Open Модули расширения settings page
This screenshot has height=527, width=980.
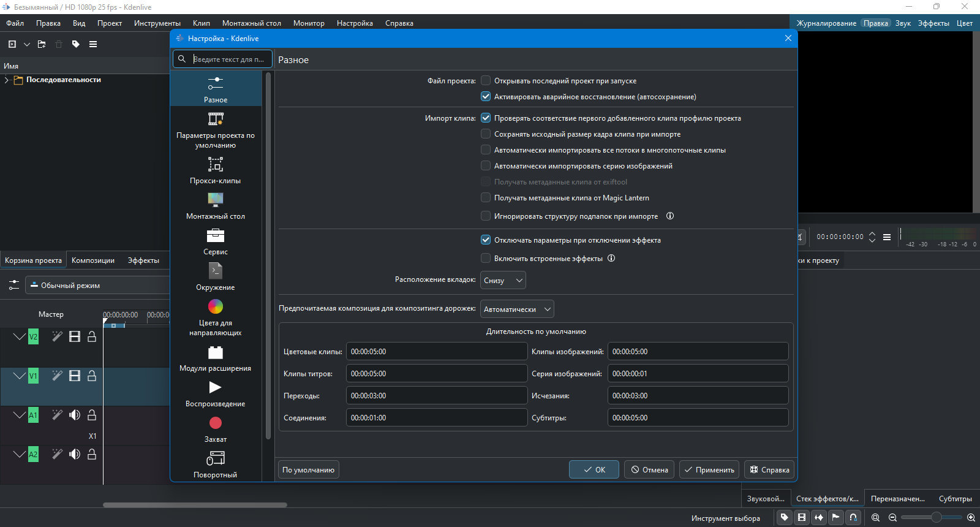click(x=216, y=358)
